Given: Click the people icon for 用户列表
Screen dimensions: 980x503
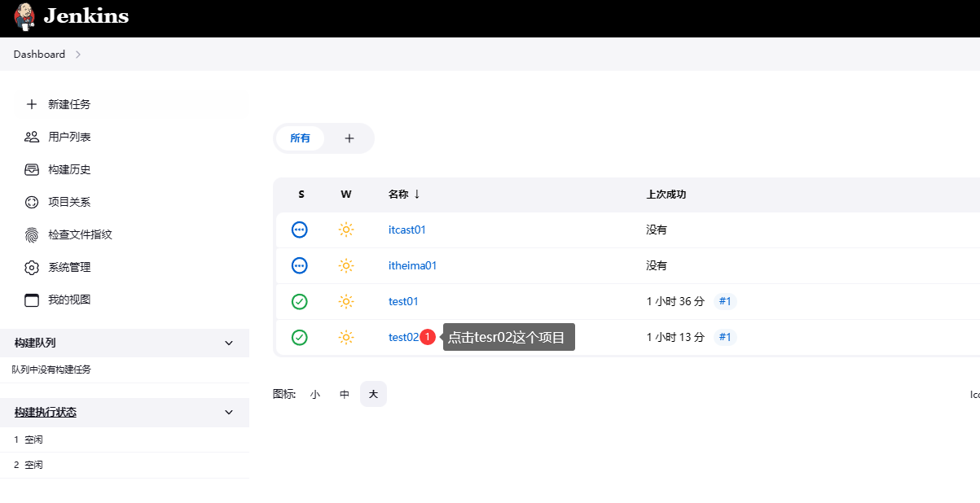Looking at the screenshot, I should coord(32,137).
